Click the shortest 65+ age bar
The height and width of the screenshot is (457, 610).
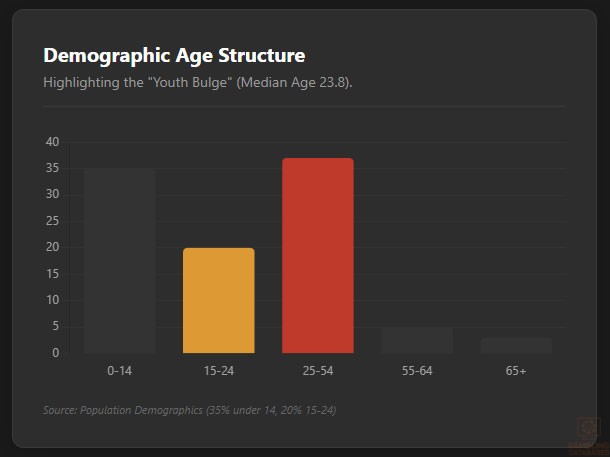(x=516, y=345)
